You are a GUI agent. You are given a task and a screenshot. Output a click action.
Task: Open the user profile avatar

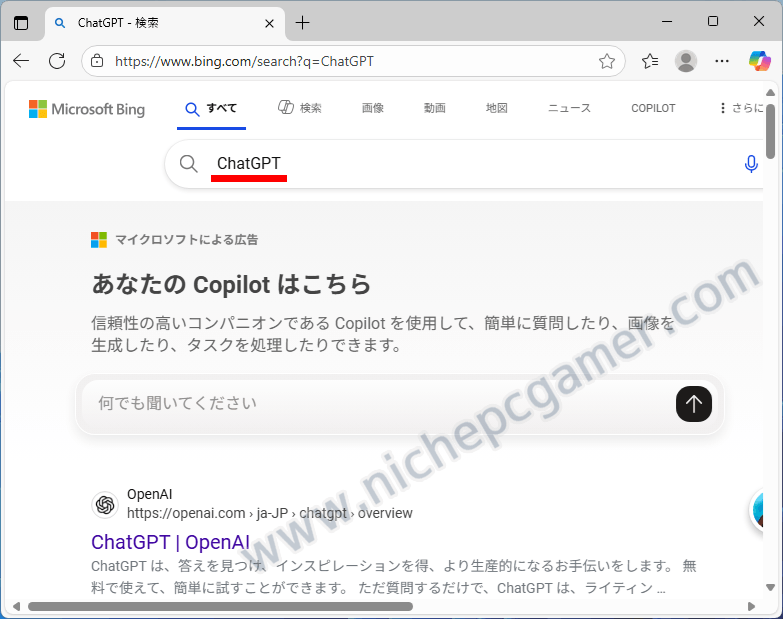tap(686, 61)
